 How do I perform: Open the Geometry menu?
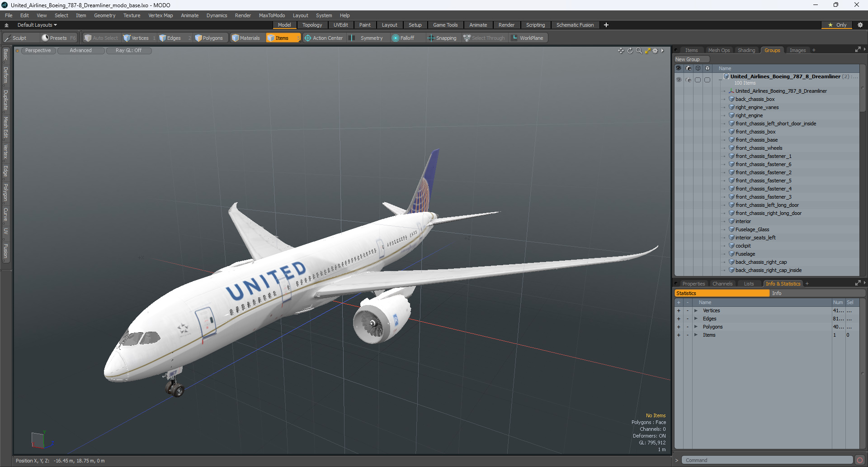104,15
